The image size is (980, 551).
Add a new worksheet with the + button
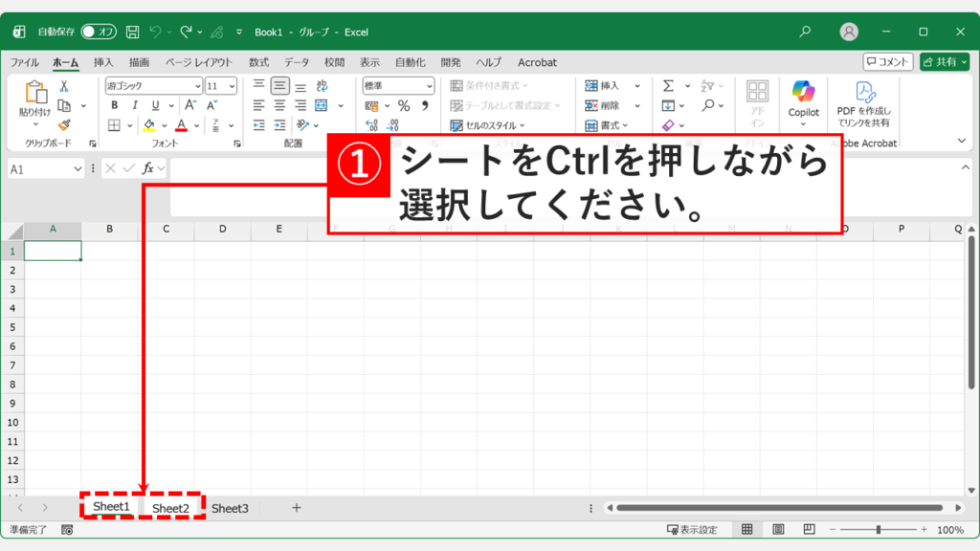(x=296, y=508)
